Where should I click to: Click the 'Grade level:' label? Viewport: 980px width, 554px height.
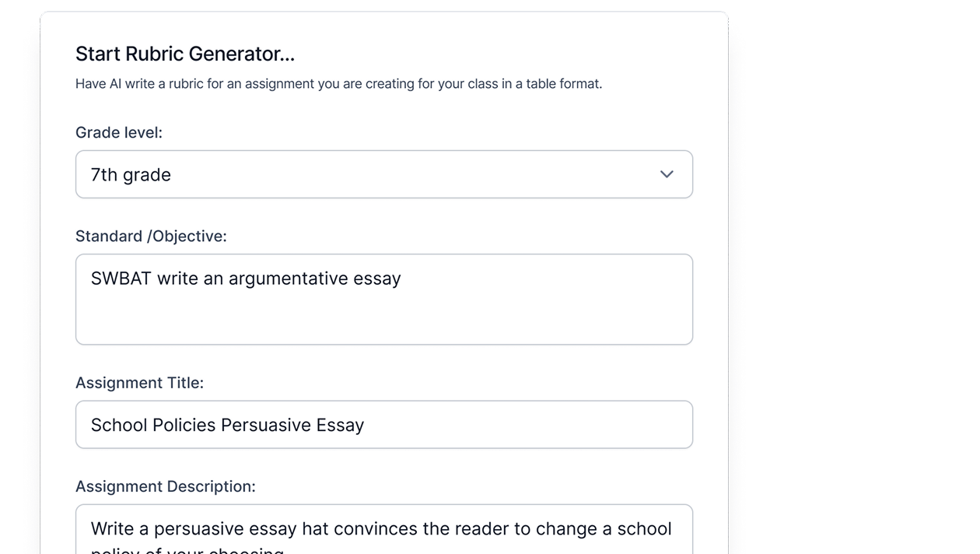coord(119,132)
